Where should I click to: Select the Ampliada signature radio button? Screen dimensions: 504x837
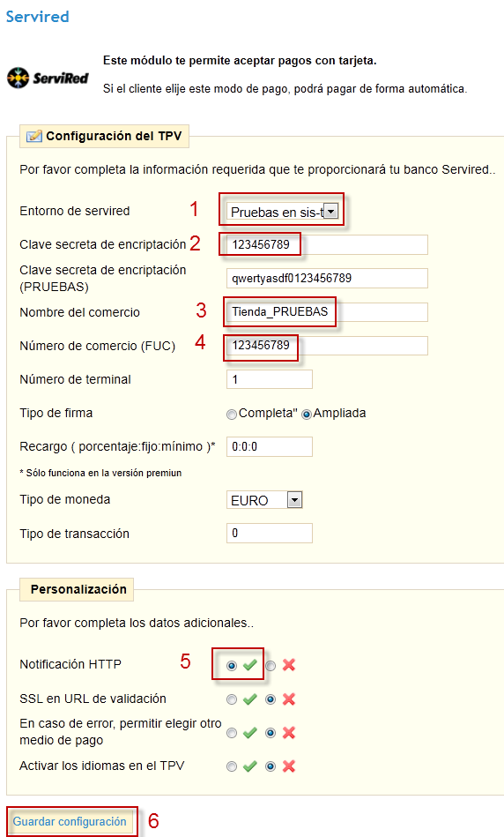point(306,415)
